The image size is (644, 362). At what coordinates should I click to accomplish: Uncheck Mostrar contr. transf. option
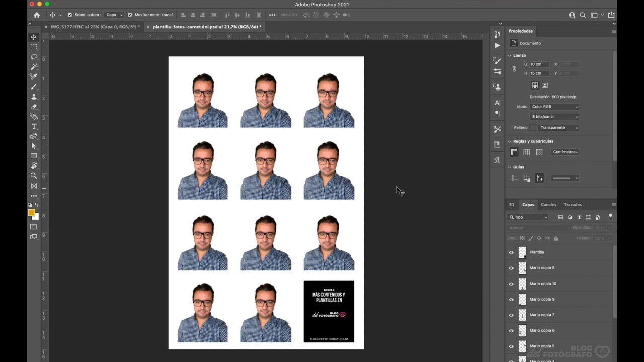point(130,15)
